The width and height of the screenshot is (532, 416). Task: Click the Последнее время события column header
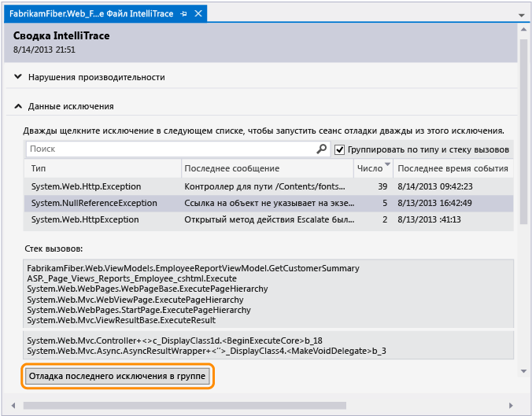tap(453, 168)
